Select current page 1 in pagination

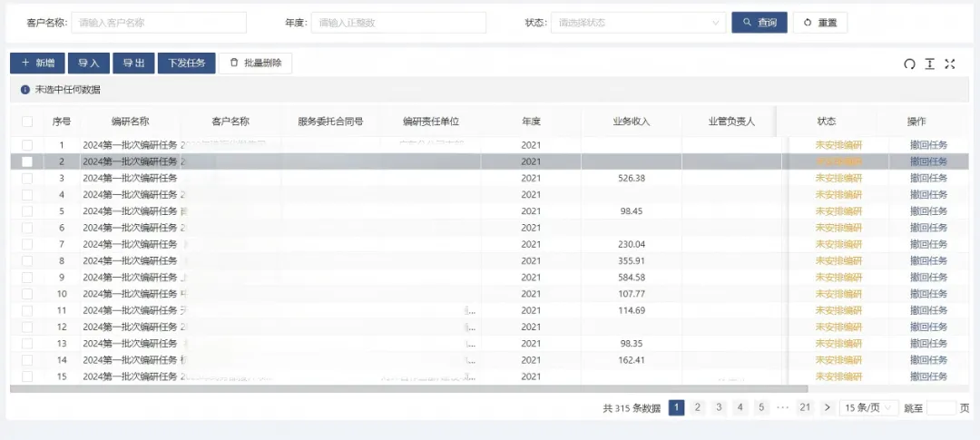[676, 407]
